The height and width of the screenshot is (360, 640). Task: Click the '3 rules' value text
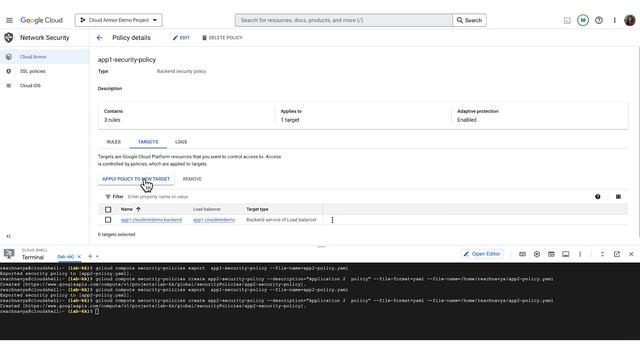pyautogui.click(x=112, y=120)
